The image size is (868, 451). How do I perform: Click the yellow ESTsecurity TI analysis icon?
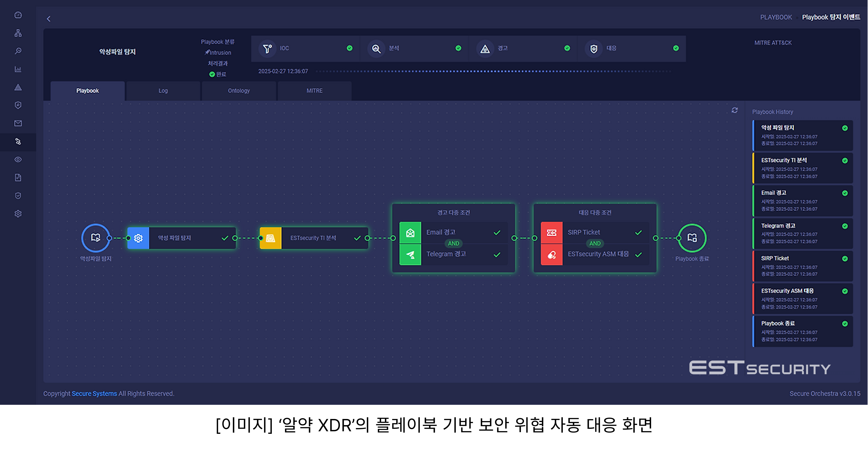click(x=270, y=238)
